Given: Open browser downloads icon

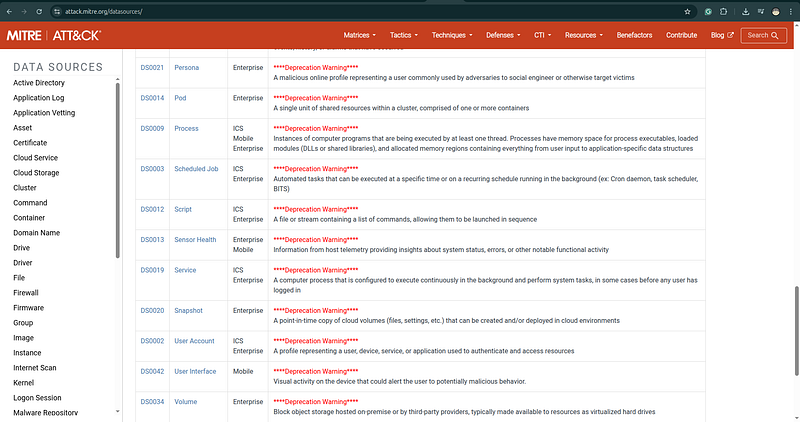Looking at the screenshot, I should click(745, 11).
